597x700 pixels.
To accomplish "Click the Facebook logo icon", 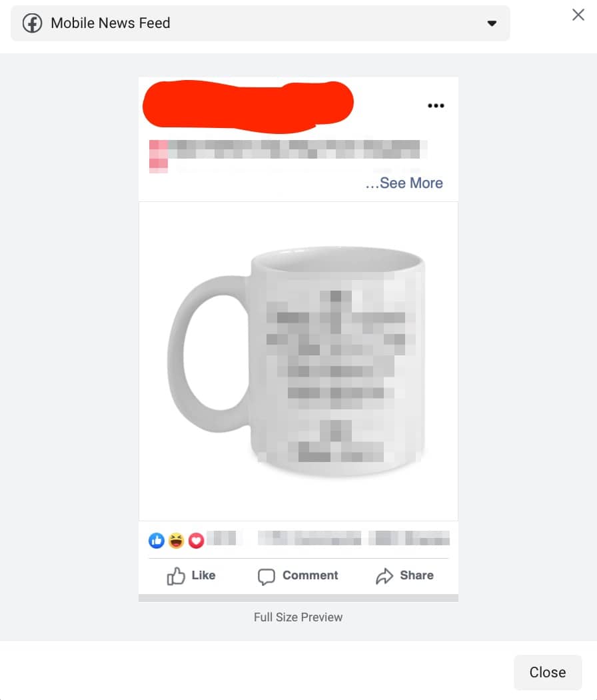I will click(33, 23).
